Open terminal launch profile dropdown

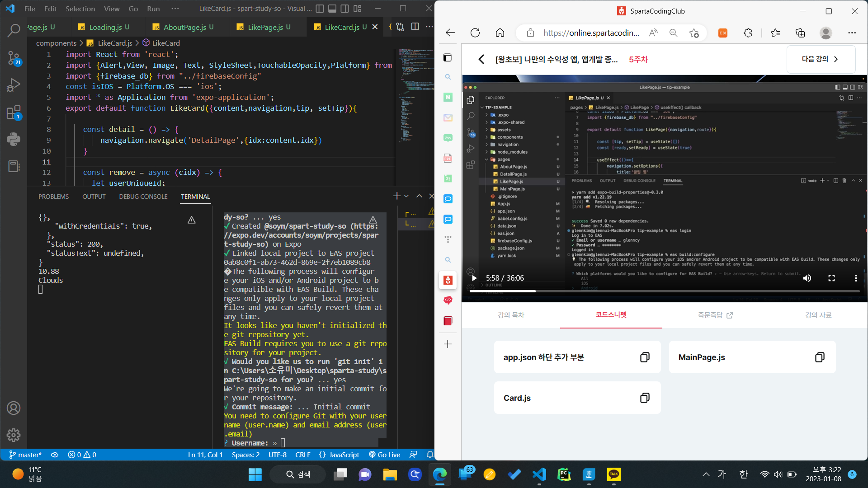[x=406, y=196]
